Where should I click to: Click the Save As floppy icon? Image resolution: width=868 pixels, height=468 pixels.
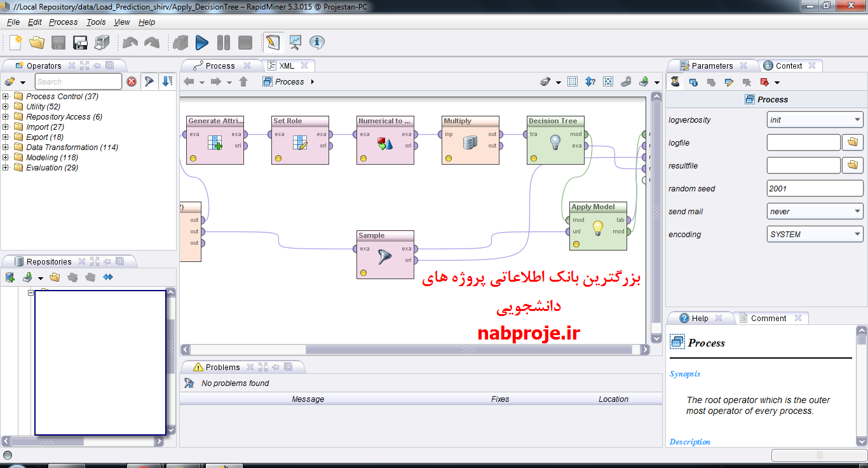click(80, 43)
